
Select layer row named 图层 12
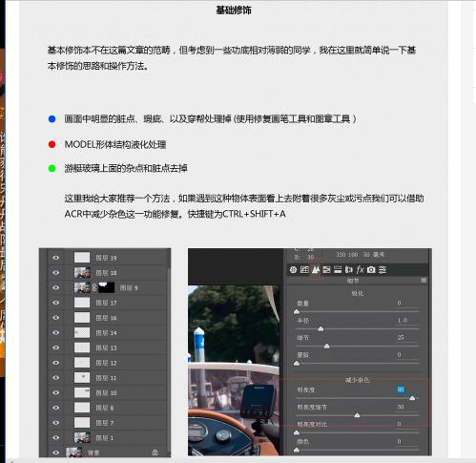pos(107,363)
